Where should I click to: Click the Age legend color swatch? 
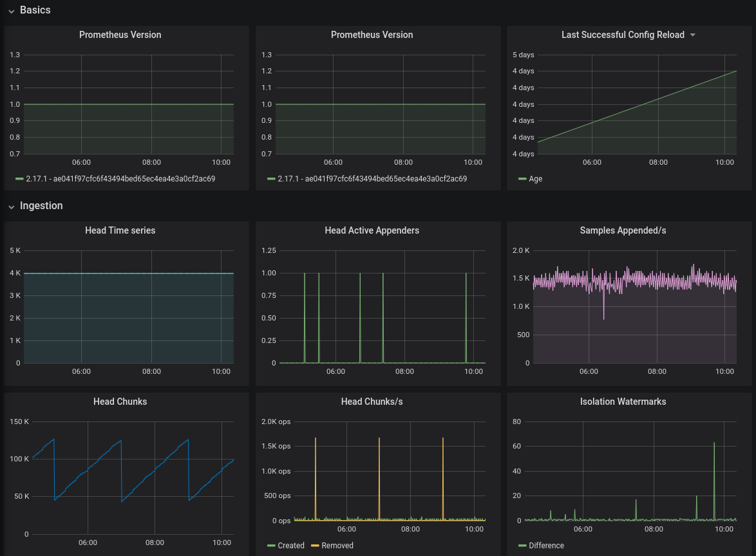pyautogui.click(x=522, y=179)
